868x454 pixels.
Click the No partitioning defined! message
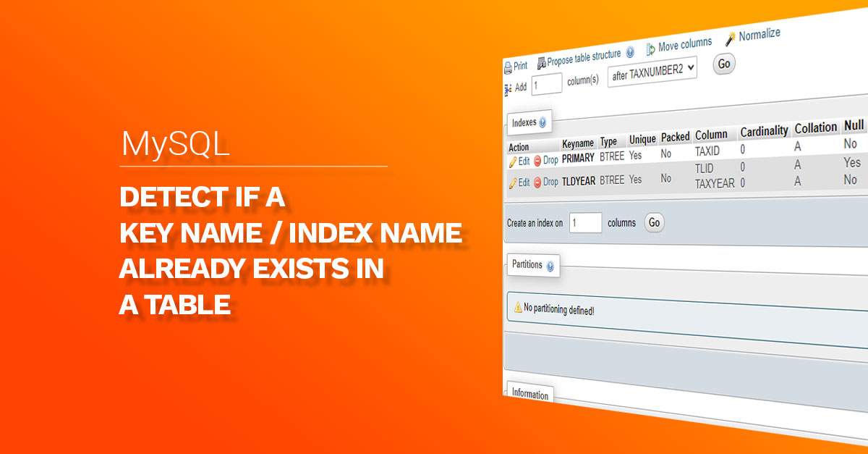click(x=559, y=310)
